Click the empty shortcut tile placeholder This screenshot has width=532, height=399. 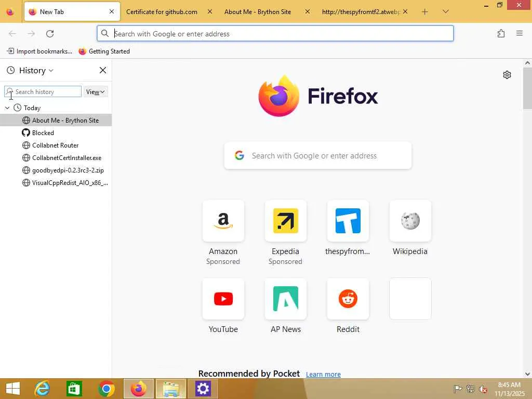point(410,299)
